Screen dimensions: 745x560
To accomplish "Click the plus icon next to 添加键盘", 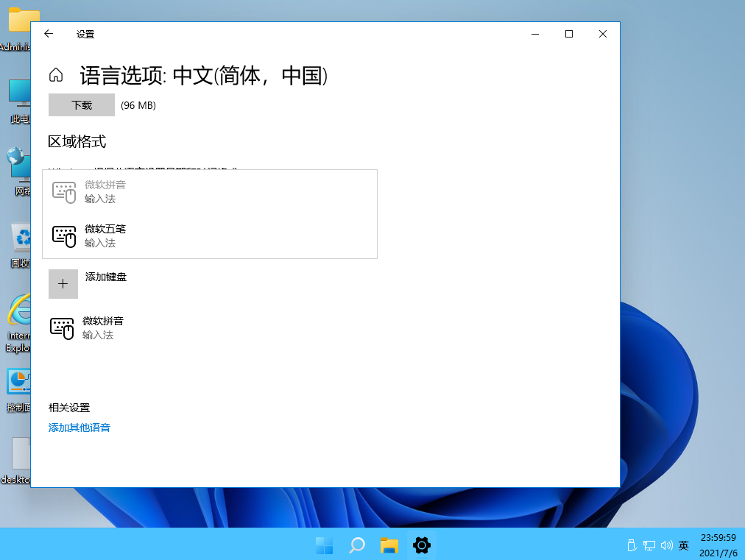I will click(63, 283).
